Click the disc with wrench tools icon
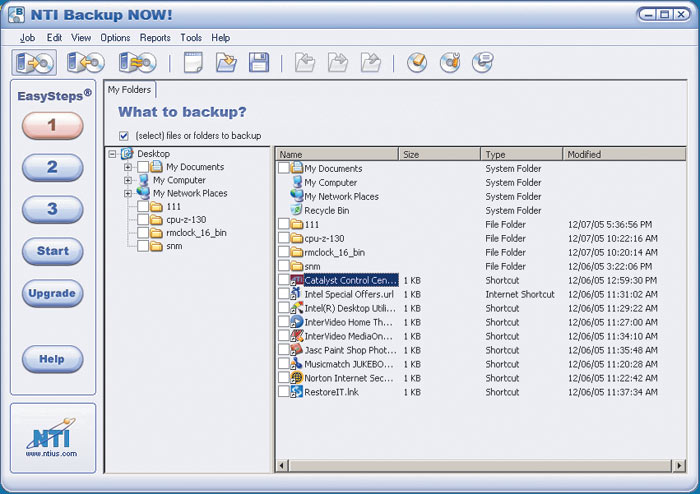 coord(450,63)
